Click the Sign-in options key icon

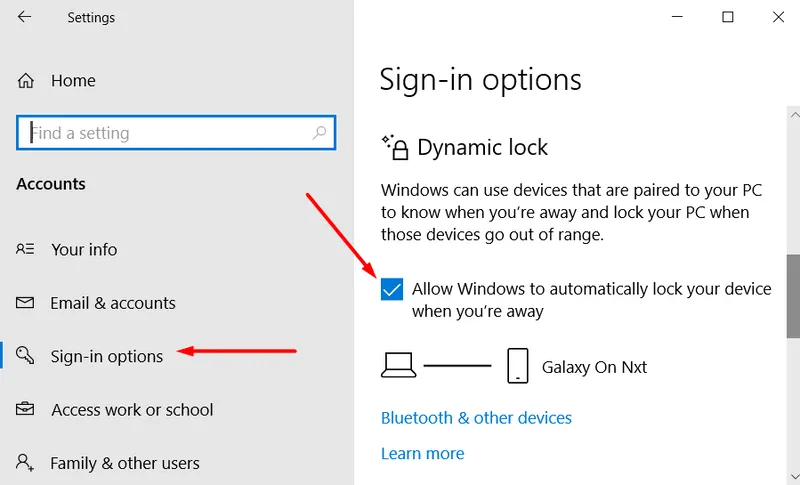25,355
